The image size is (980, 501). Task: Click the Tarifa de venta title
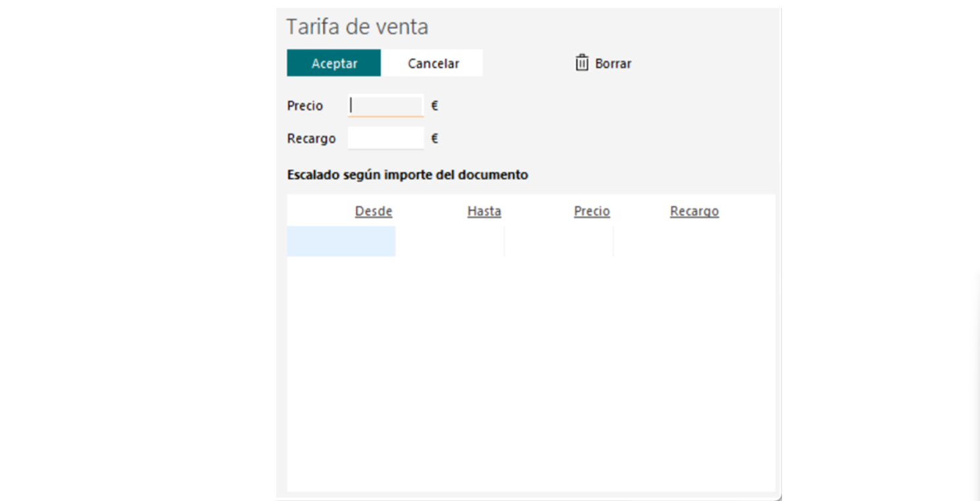point(357,27)
